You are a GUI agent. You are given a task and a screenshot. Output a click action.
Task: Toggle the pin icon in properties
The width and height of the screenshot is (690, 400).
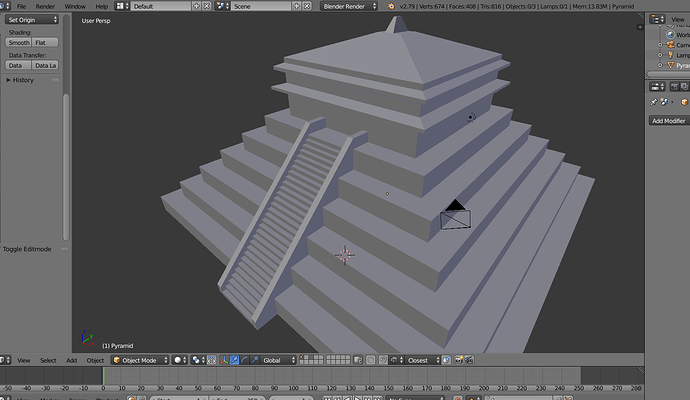[x=653, y=102]
